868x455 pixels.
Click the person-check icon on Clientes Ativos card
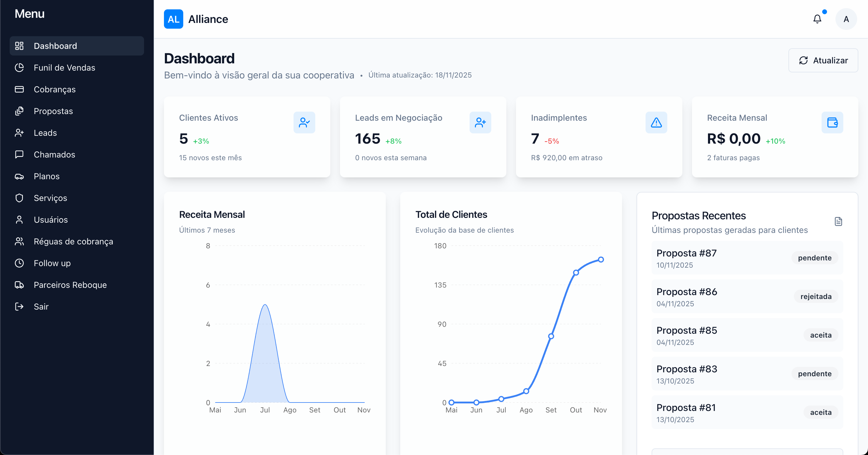304,122
